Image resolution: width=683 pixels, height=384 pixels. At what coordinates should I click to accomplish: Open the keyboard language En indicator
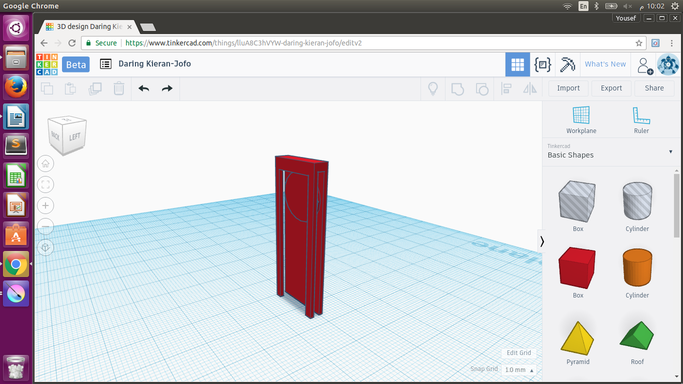click(583, 6)
